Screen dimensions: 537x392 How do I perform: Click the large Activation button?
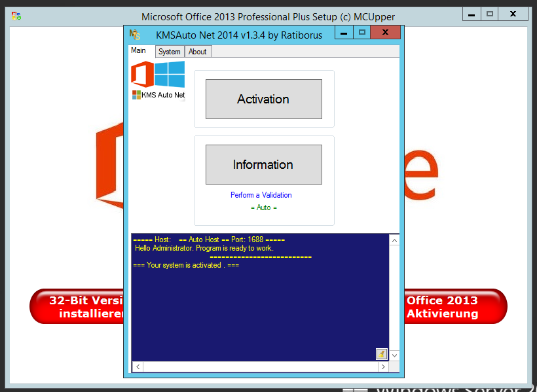pyautogui.click(x=263, y=99)
